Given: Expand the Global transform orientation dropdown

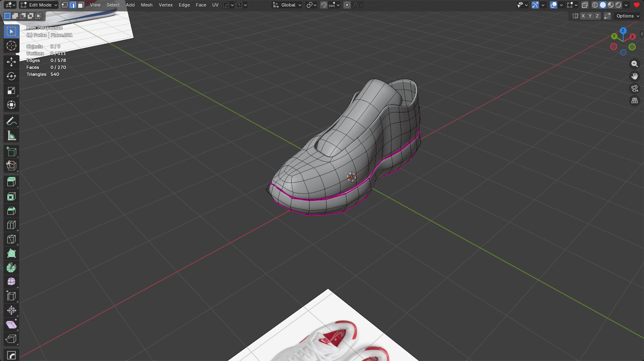Looking at the screenshot, I should 288,5.
